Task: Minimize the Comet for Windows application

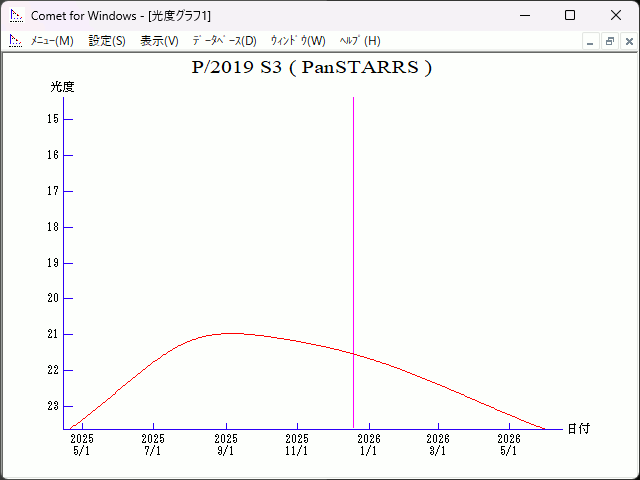Action: pyautogui.click(x=523, y=16)
